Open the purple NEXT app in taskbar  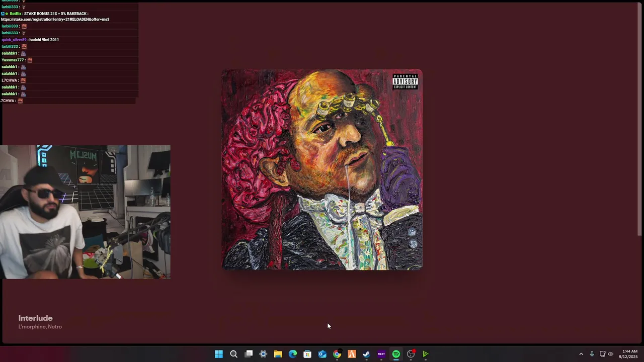coord(381,354)
